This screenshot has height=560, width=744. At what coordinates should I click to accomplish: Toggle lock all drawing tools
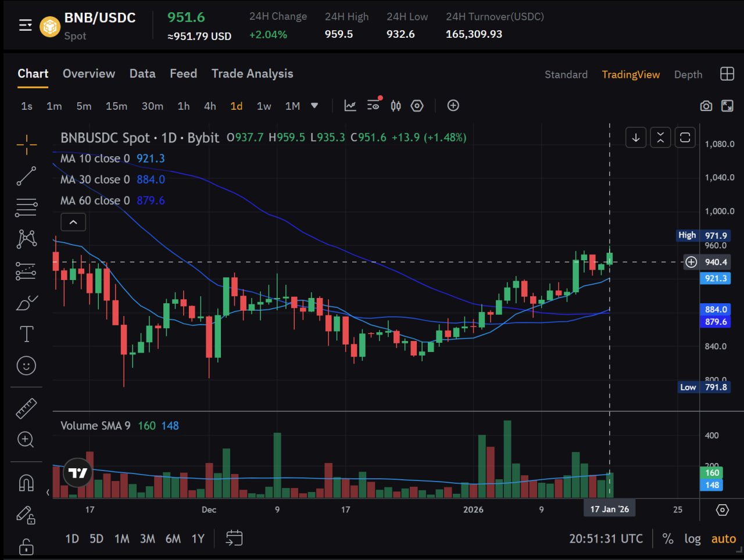pyautogui.click(x=26, y=547)
